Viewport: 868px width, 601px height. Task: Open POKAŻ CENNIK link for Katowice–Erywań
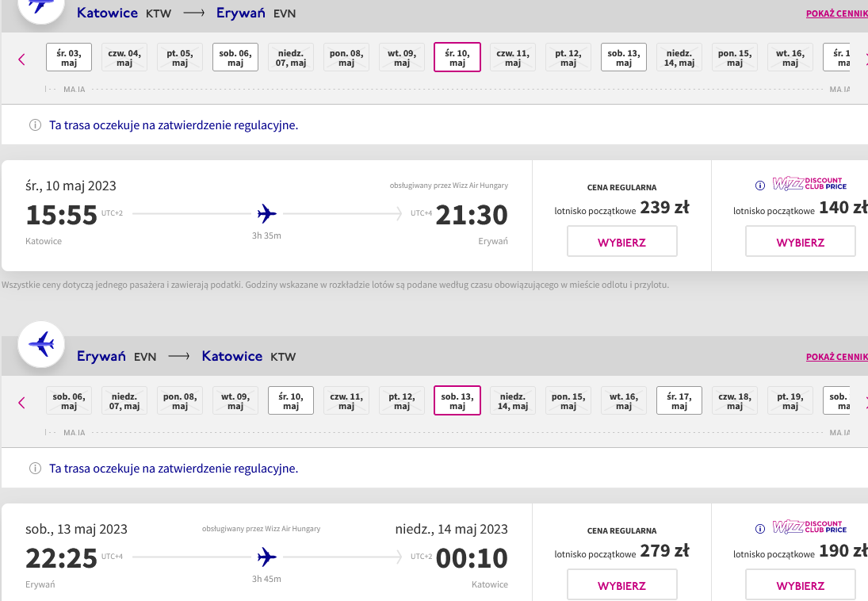836,13
